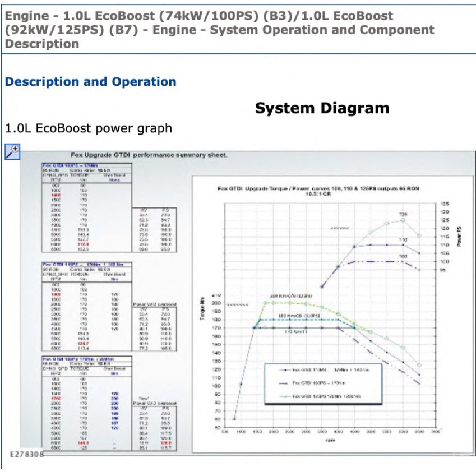Click the 125 peak power point marker

[x=403, y=220]
